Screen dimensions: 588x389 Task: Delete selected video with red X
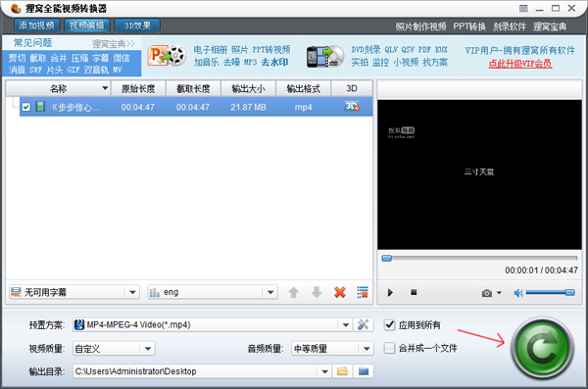click(x=340, y=292)
